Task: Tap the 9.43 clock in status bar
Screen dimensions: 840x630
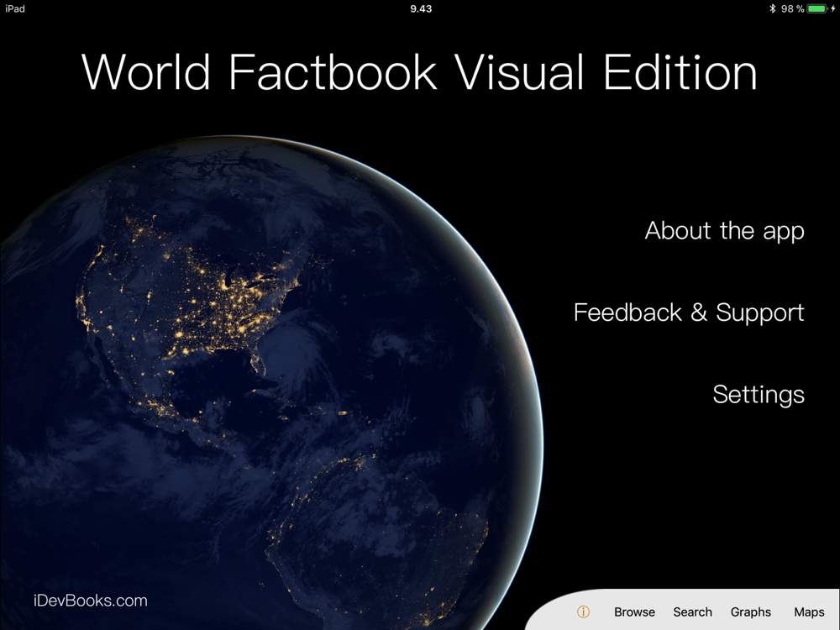Action: point(421,8)
